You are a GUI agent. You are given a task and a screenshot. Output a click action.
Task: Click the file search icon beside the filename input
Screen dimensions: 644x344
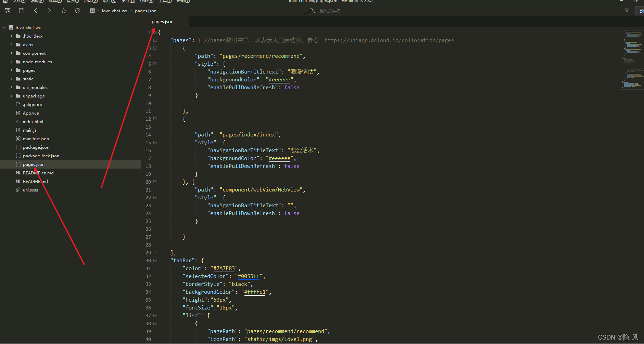tap(312, 11)
